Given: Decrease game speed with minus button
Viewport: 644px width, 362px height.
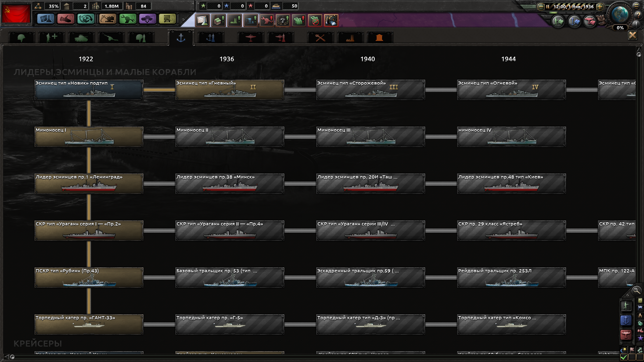Looking at the screenshot, I should point(541,7).
